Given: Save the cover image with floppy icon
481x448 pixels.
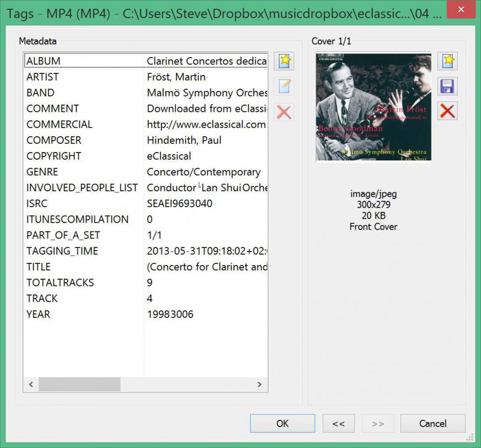Looking at the screenshot, I should (447, 87).
